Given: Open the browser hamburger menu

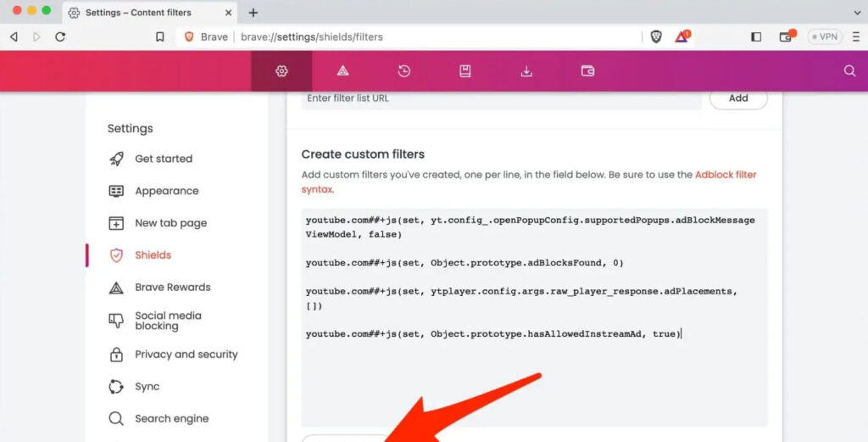Looking at the screenshot, I should point(856,36).
